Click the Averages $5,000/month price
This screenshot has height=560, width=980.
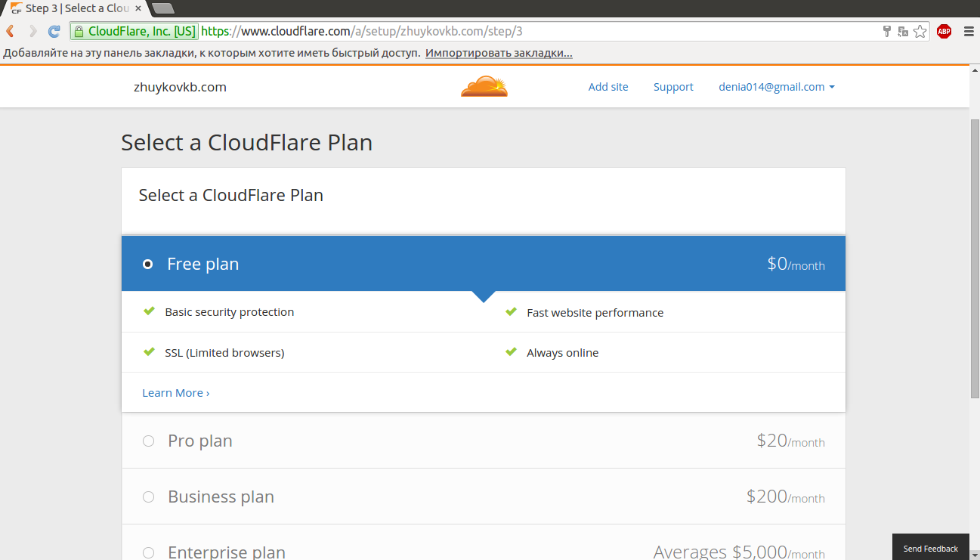pos(739,552)
